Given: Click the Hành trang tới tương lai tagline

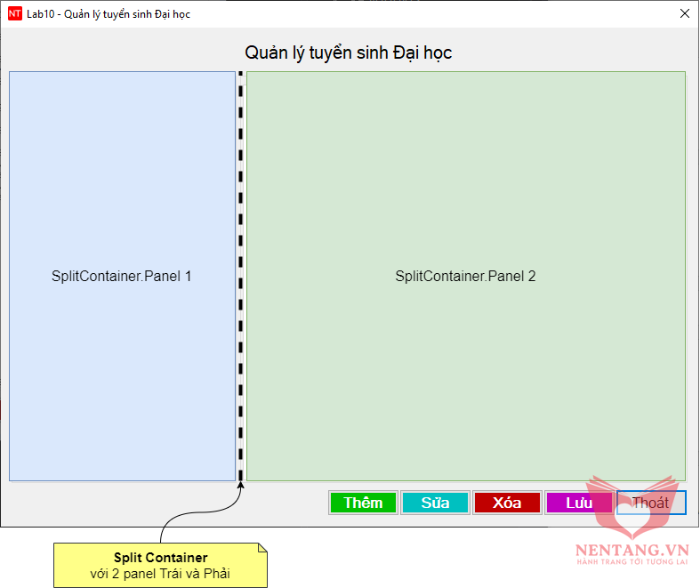Looking at the screenshot, I should click(632, 563).
